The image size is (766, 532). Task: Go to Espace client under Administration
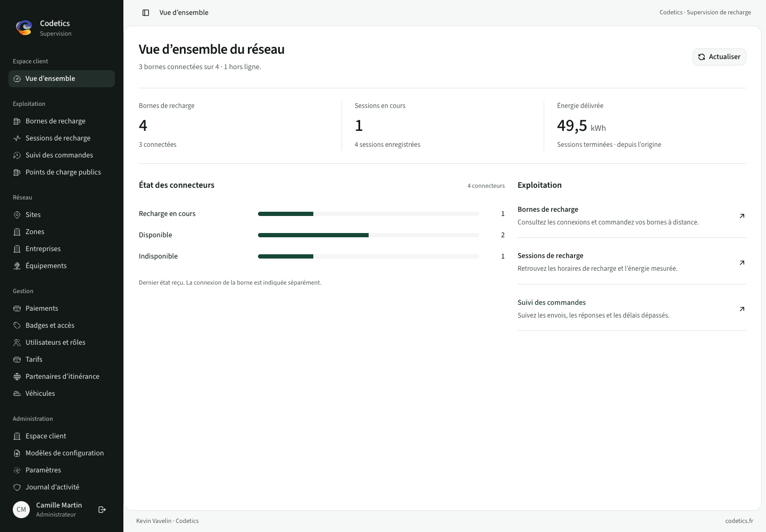62,436
